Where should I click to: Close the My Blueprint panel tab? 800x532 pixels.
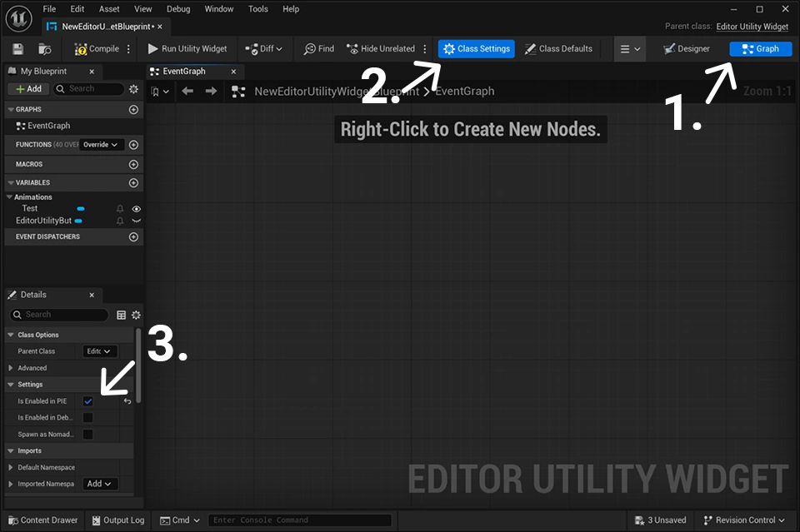(x=92, y=72)
